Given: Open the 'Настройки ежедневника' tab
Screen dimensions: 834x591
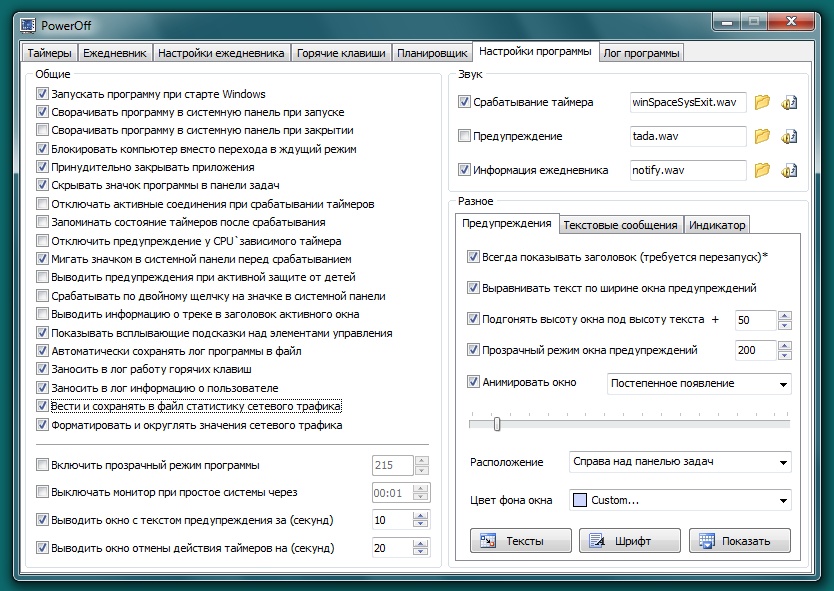Looking at the screenshot, I should pyautogui.click(x=221, y=53).
